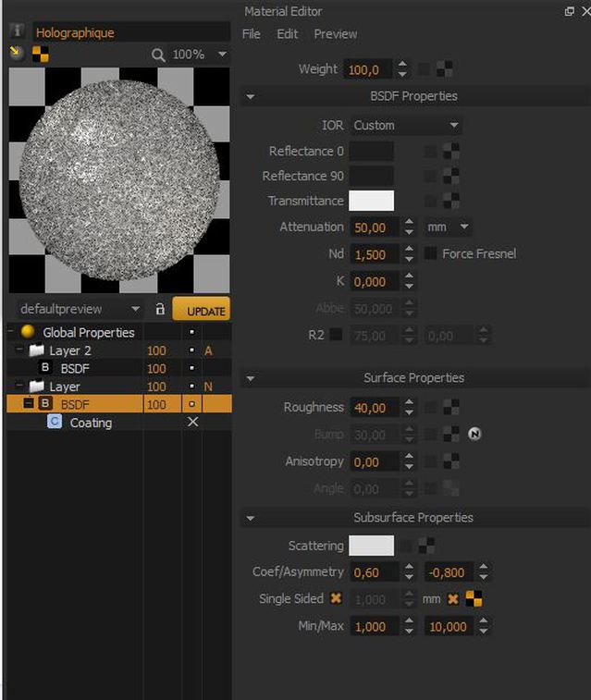Toggle the Anisotropy texture enable box
The height and width of the screenshot is (700, 591).
tap(430, 461)
